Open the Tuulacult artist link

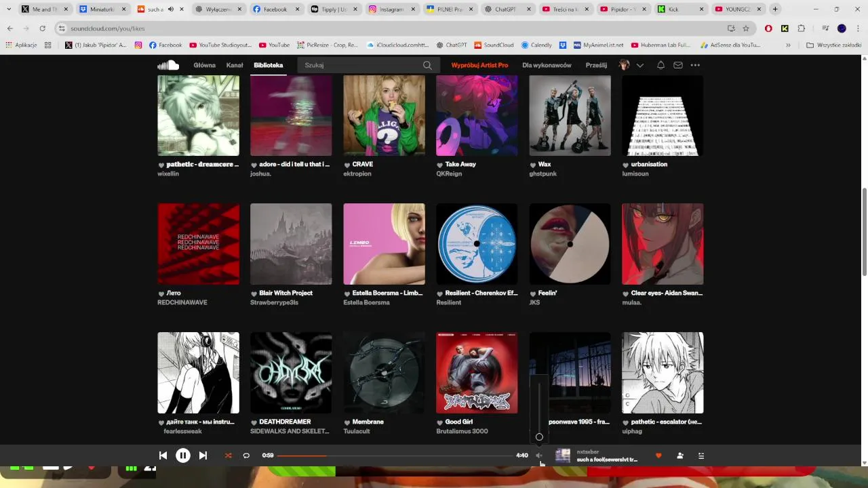(357, 431)
